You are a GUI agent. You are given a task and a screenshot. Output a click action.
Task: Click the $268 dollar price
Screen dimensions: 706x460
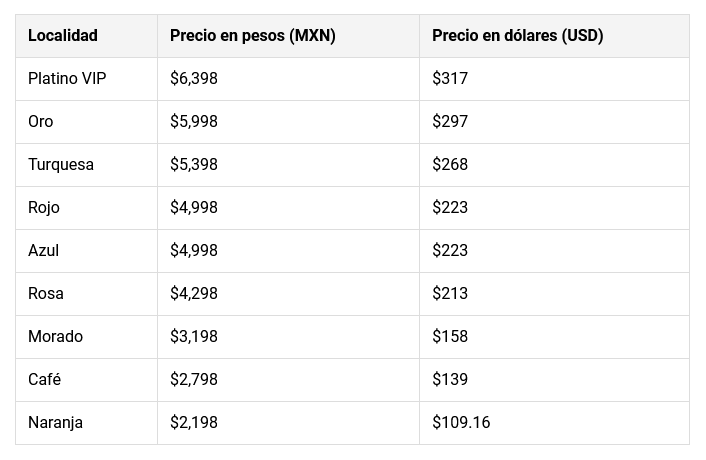click(x=450, y=165)
